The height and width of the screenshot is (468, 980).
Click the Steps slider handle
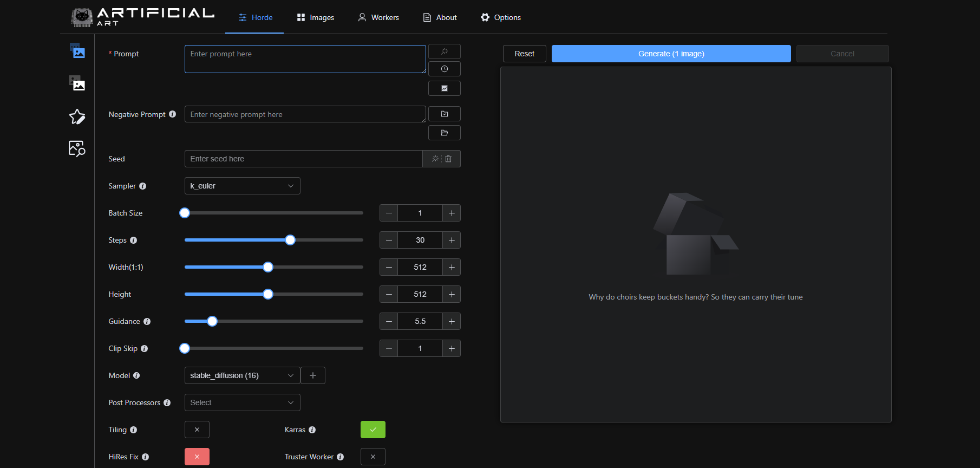pos(290,240)
